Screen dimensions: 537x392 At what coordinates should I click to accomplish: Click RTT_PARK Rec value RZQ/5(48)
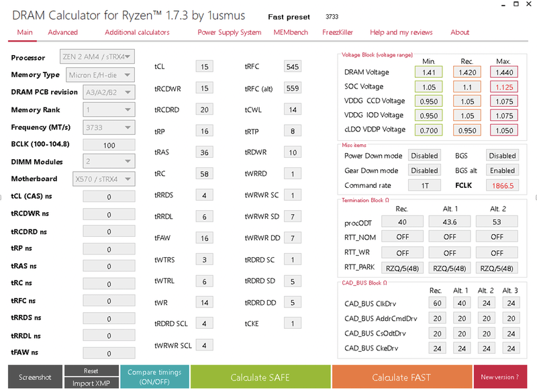pos(402,268)
